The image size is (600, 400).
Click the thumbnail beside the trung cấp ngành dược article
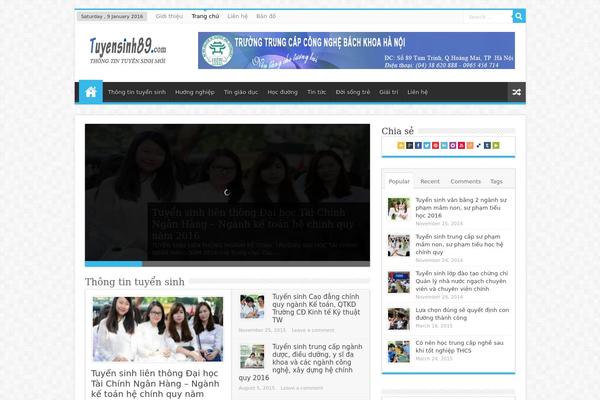tap(252, 356)
